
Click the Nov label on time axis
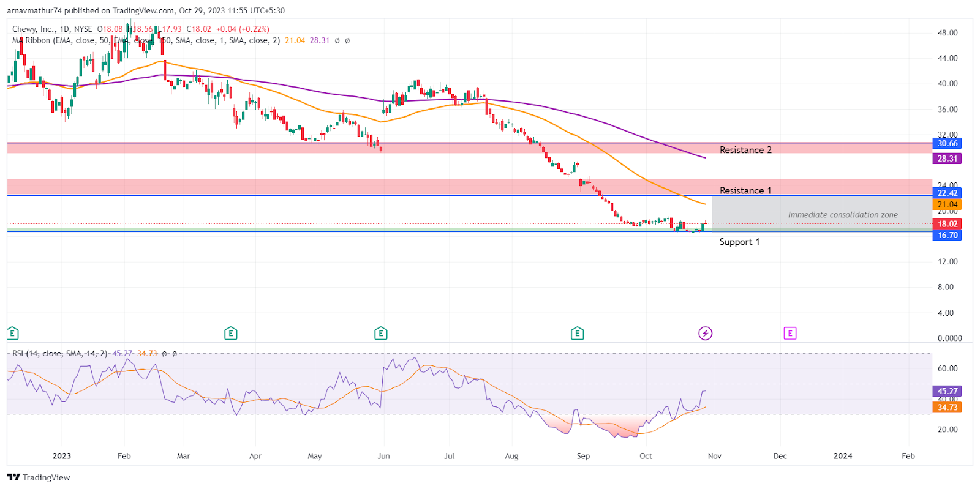tap(715, 456)
